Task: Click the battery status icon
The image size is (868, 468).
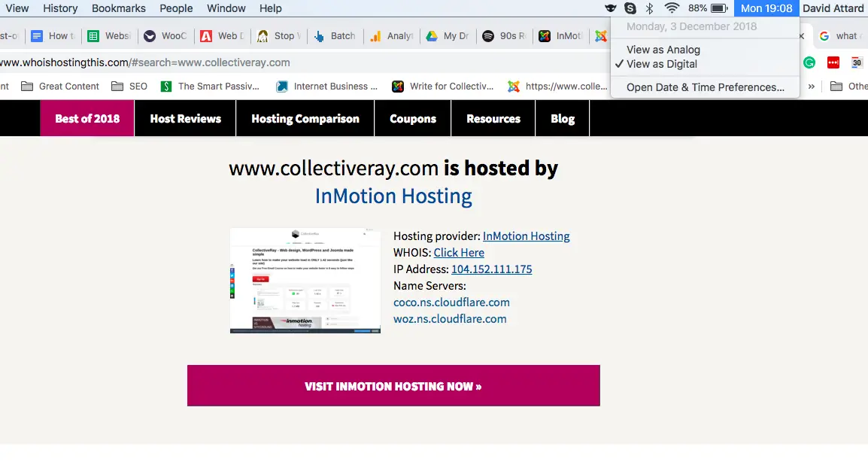Action: 719,8
